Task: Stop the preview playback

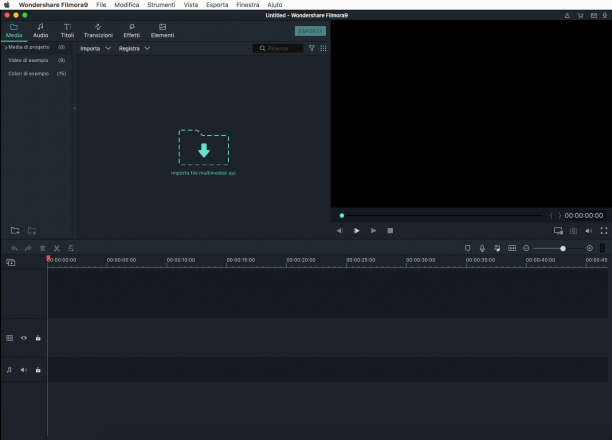Action: 390,231
